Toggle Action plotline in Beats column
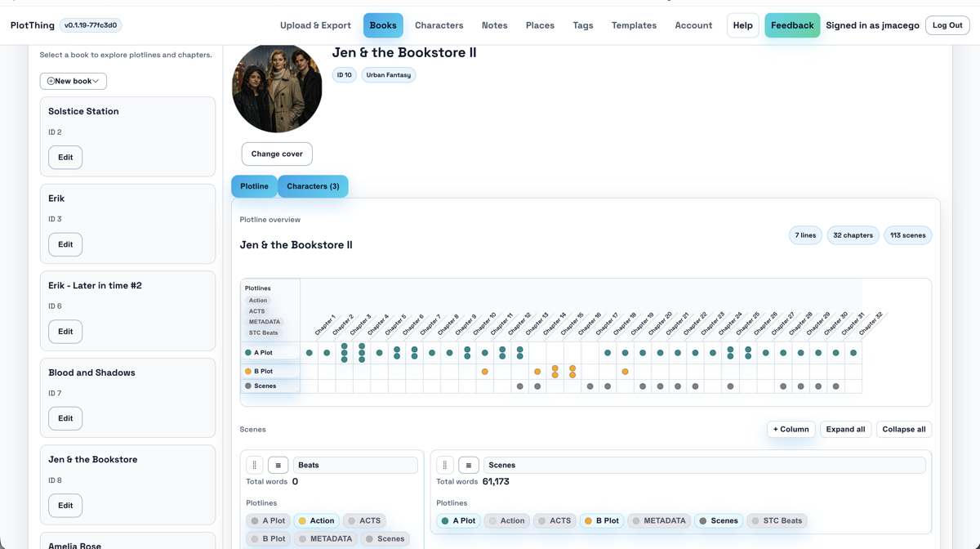The image size is (980, 549). point(316,520)
